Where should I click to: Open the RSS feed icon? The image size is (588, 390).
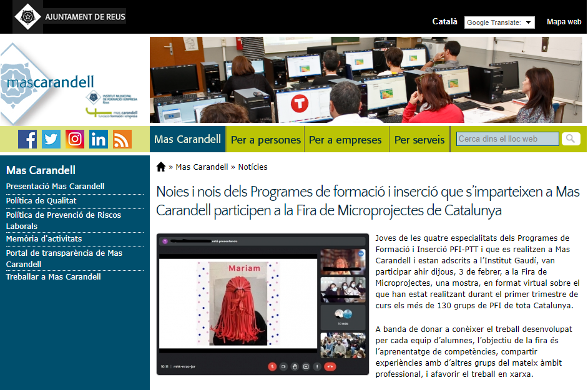click(x=122, y=139)
